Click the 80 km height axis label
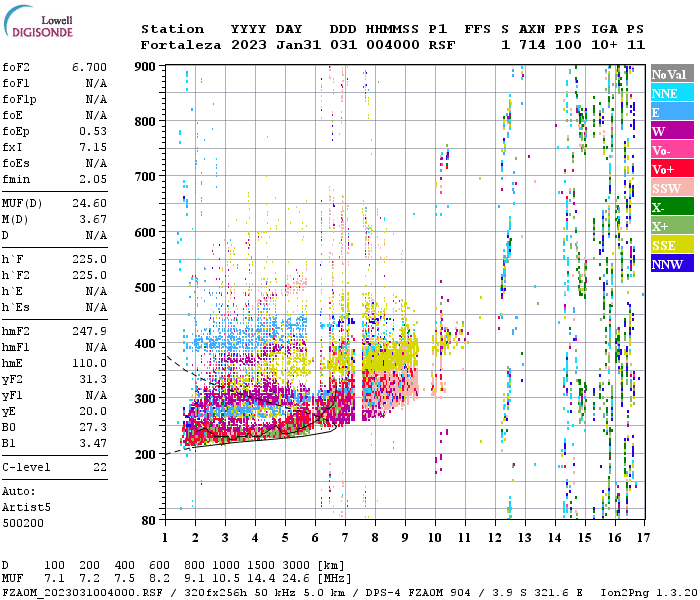The width and height of the screenshot is (700, 600). pyautogui.click(x=149, y=520)
